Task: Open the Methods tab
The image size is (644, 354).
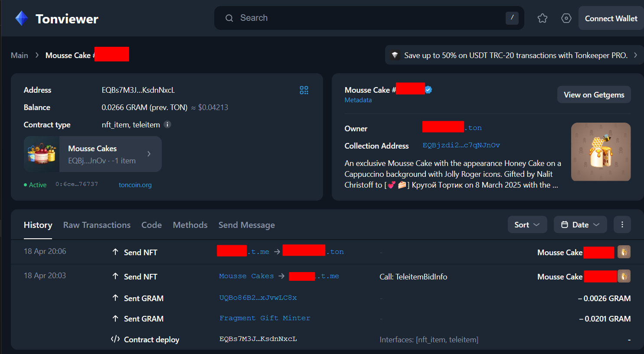Action: click(x=190, y=225)
